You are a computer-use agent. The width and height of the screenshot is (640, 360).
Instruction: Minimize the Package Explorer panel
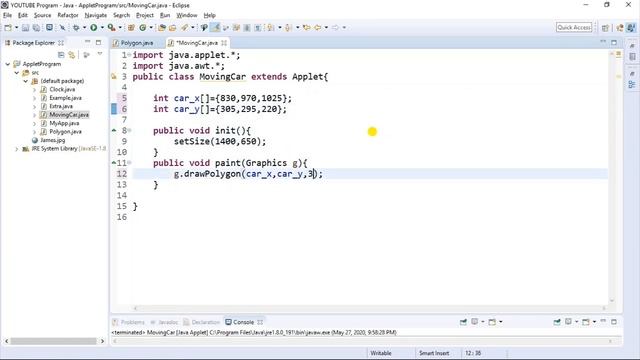87,42
